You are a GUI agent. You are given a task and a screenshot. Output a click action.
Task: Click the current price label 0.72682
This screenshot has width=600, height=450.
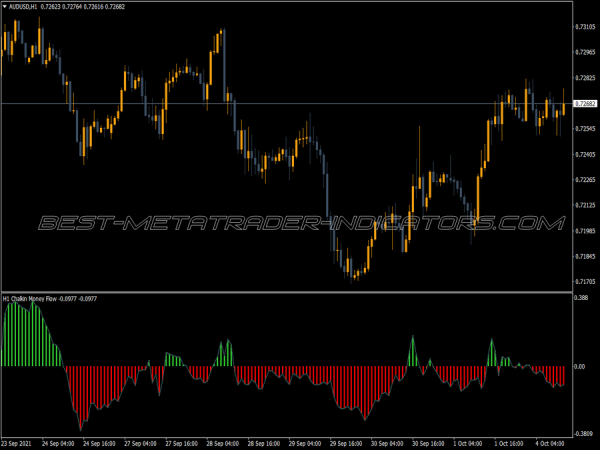pyautogui.click(x=585, y=104)
